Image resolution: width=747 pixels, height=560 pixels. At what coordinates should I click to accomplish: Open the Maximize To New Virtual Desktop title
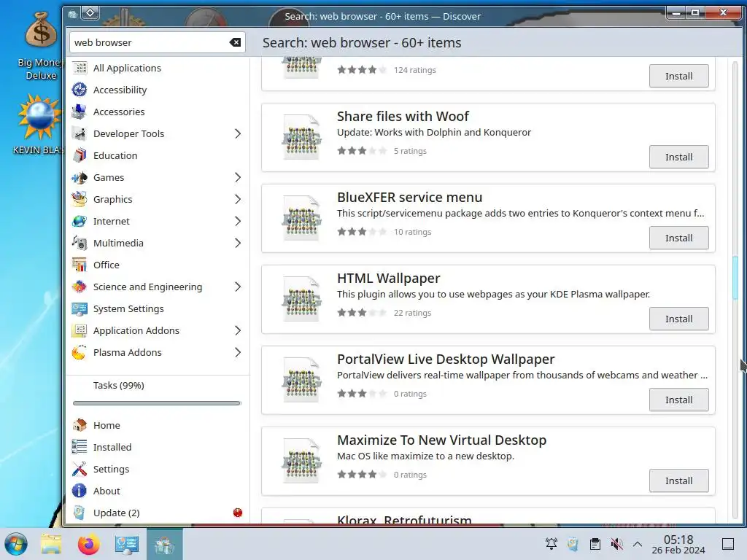click(x=441, y=440)
